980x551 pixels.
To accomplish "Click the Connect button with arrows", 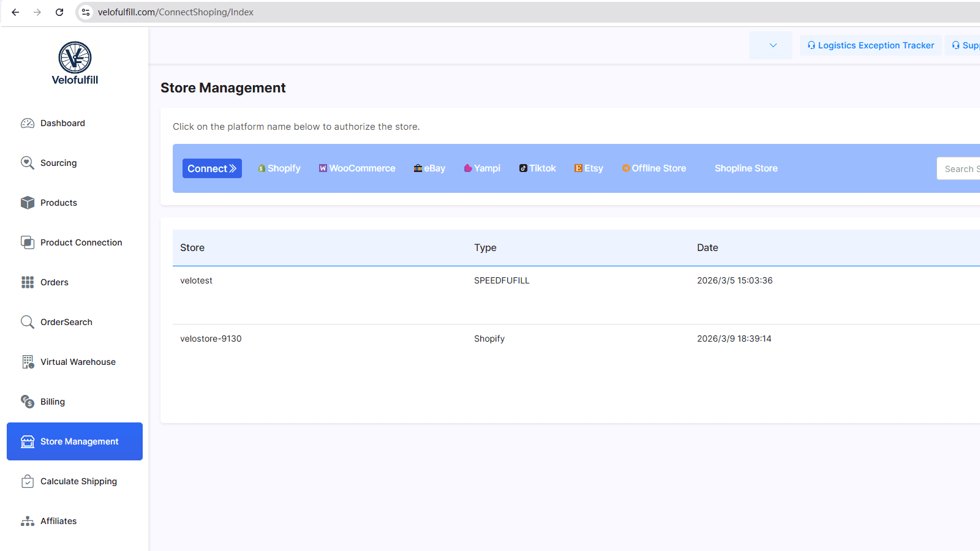I will (212, 168).
